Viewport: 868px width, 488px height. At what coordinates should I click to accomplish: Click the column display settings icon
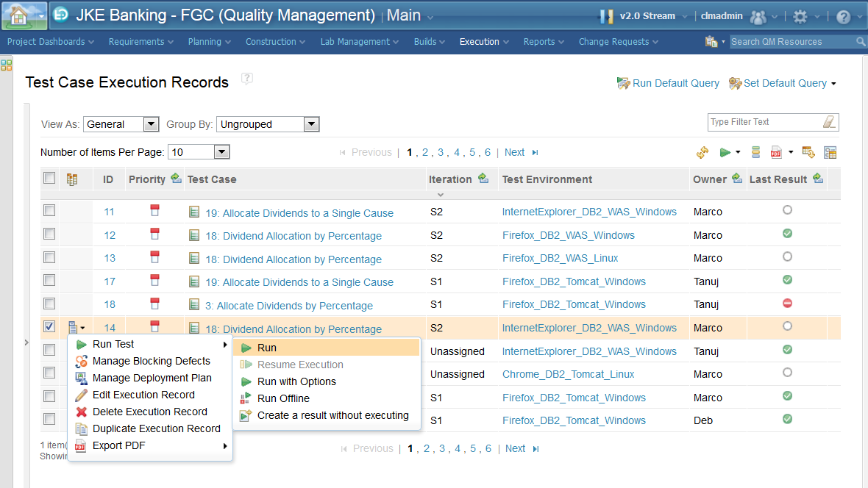[830, 152]
